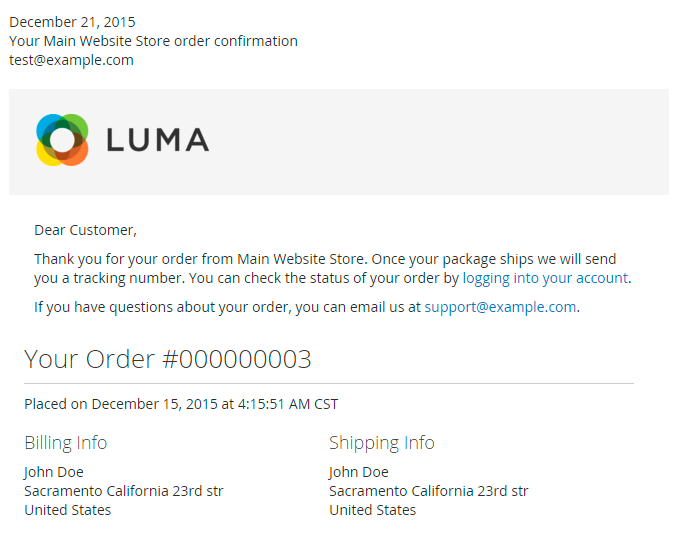Click the "Dear Customer," greeting
This screenshot has width=685, height=545.
pos(85,230)
